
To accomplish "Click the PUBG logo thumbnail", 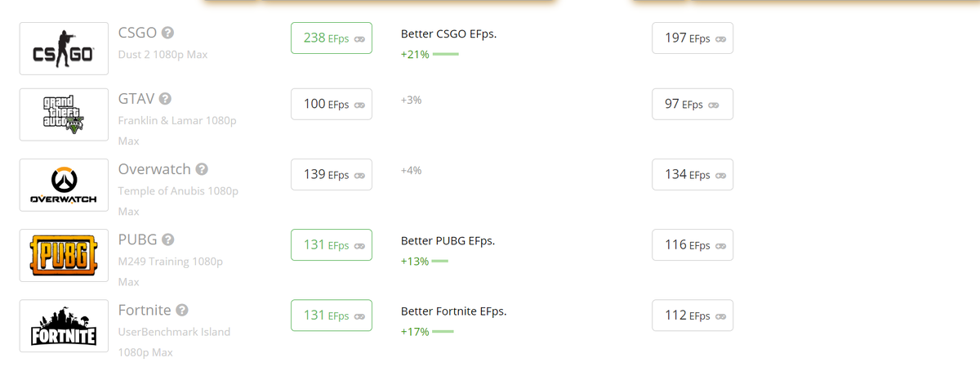I will click(x=64, y=255).
